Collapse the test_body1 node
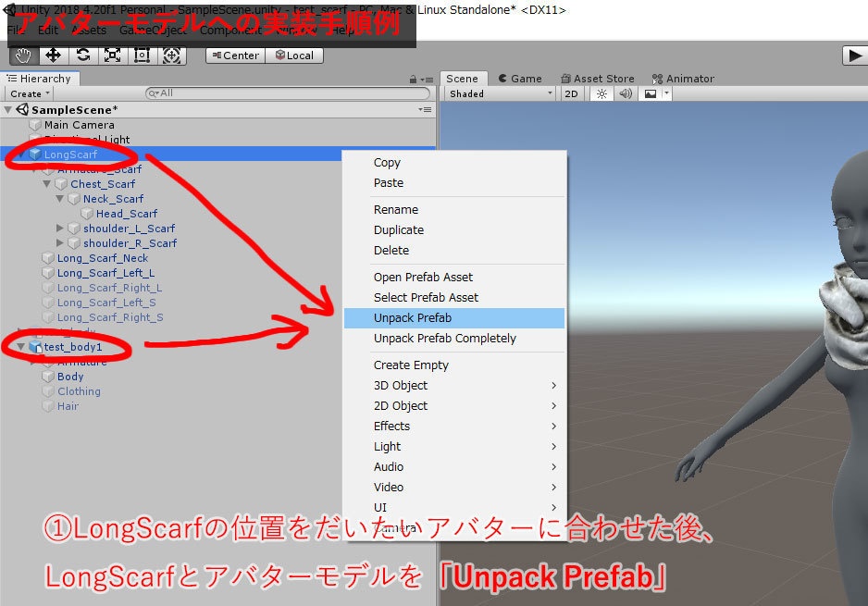Image resolution: width=868 pixels, height=606 pixels. (21, 347)
